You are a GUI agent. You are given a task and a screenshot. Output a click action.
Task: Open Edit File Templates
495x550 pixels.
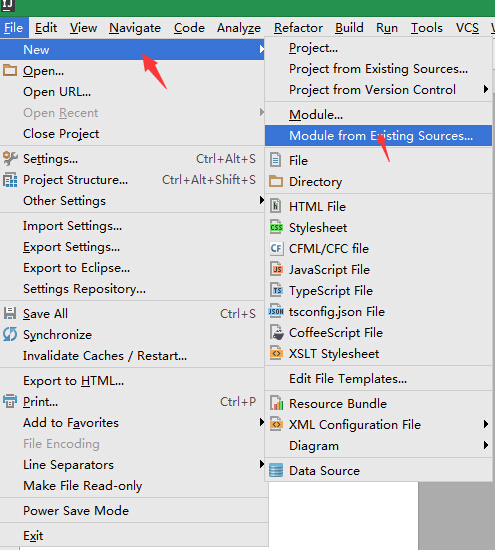(x=348, y=379)
